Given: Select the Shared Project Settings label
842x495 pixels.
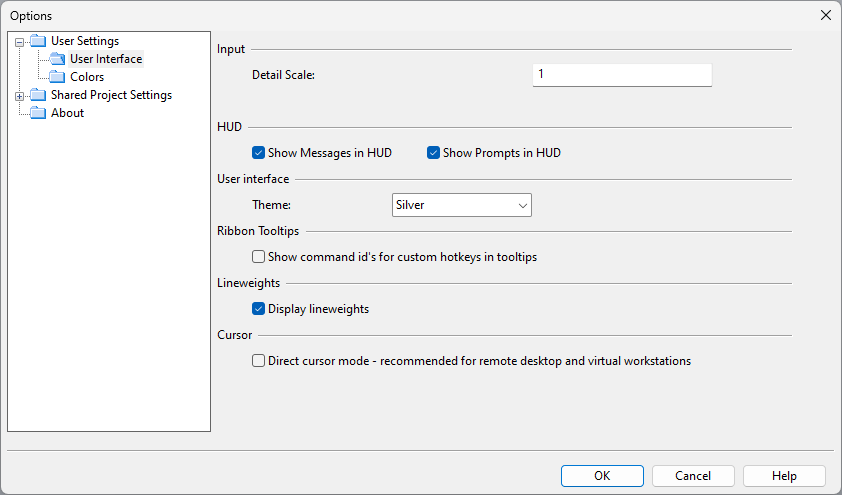Looking at the screenshot, I should 111,95.
